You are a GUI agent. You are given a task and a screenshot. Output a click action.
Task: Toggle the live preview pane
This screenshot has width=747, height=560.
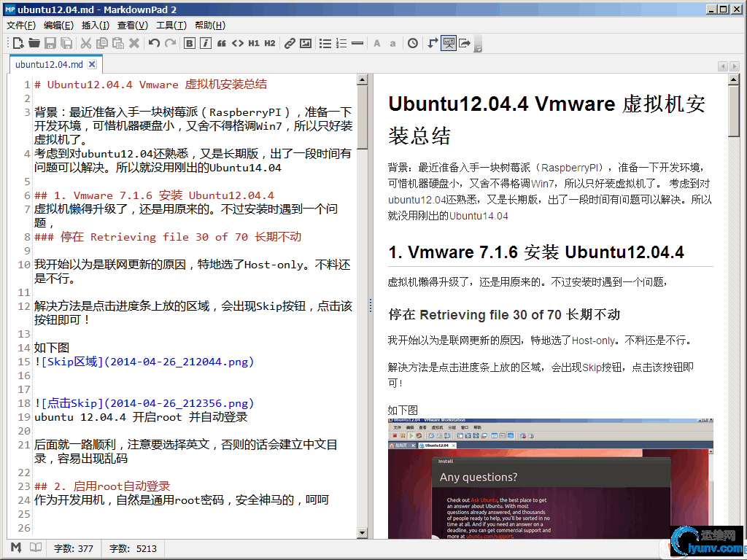coord(449,43)
